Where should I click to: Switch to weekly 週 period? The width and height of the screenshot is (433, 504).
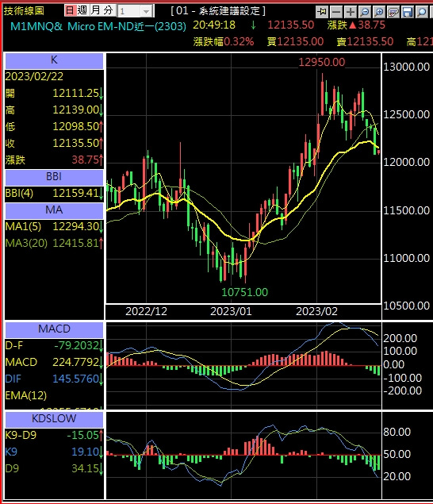[82, 10]
